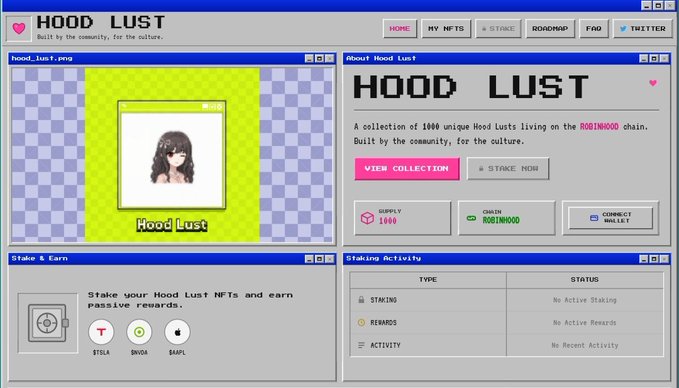Screen dimensions: 679x388
Task: Click the CHAIN ROBINHOOD info card
Action: tap(507, 218)
